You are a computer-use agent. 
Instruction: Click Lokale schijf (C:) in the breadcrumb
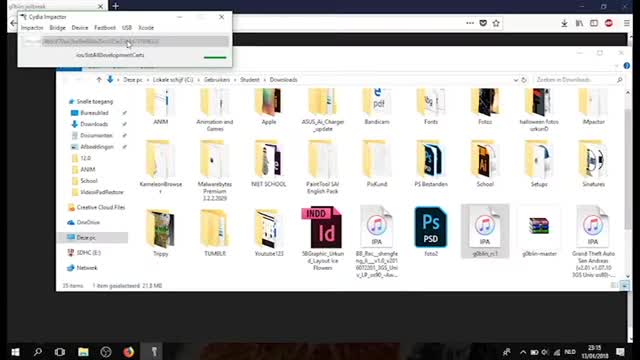173,80
